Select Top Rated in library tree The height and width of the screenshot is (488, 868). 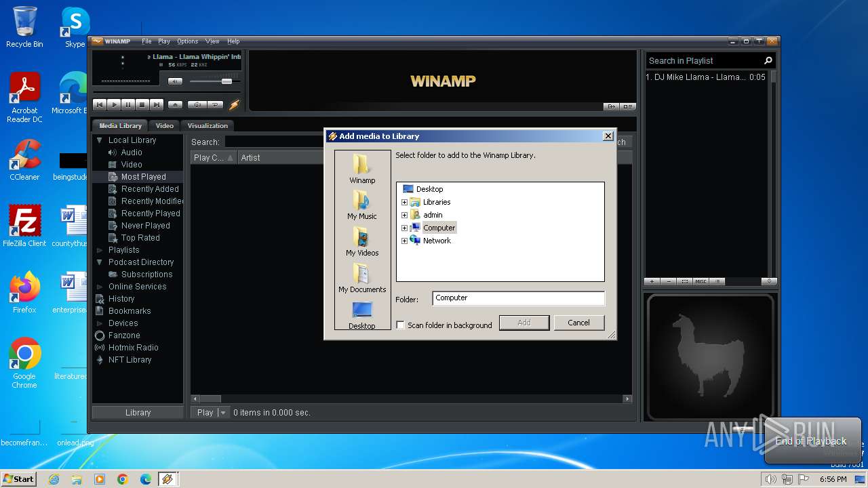pos(140,238)
